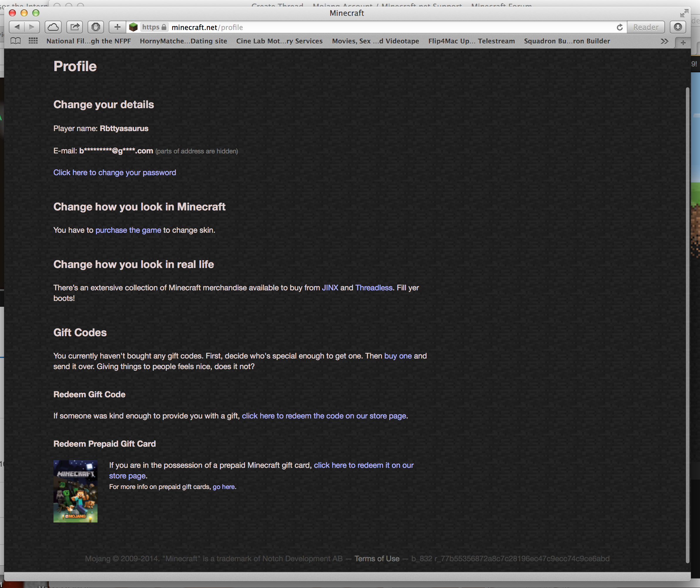The width and height of the screenshot is (700, 588).
Task: Follow the purchase the game link
Action: pos(128,230)
